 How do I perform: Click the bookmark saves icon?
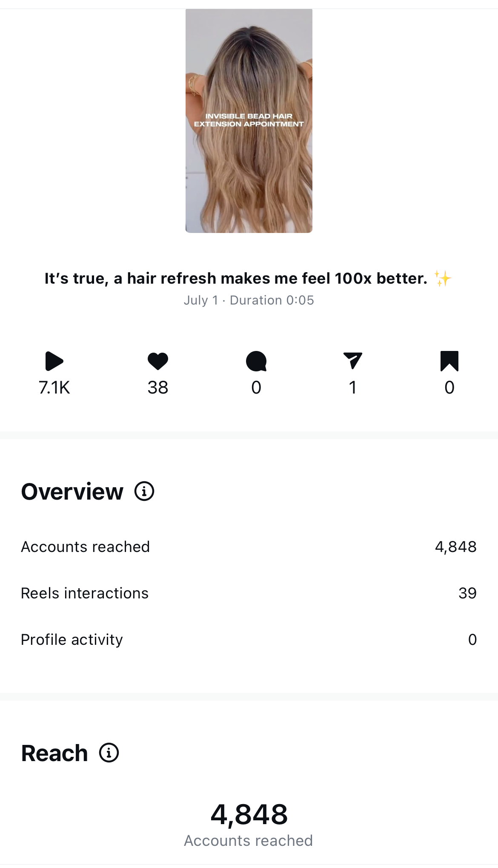(x=449, y=361)
